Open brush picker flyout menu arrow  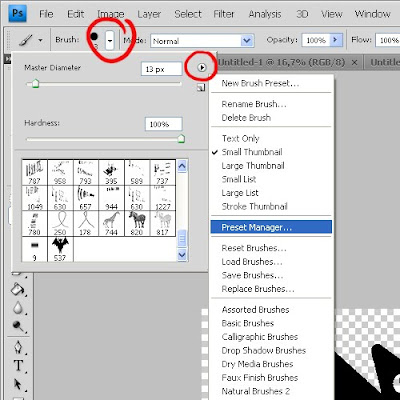202,68
